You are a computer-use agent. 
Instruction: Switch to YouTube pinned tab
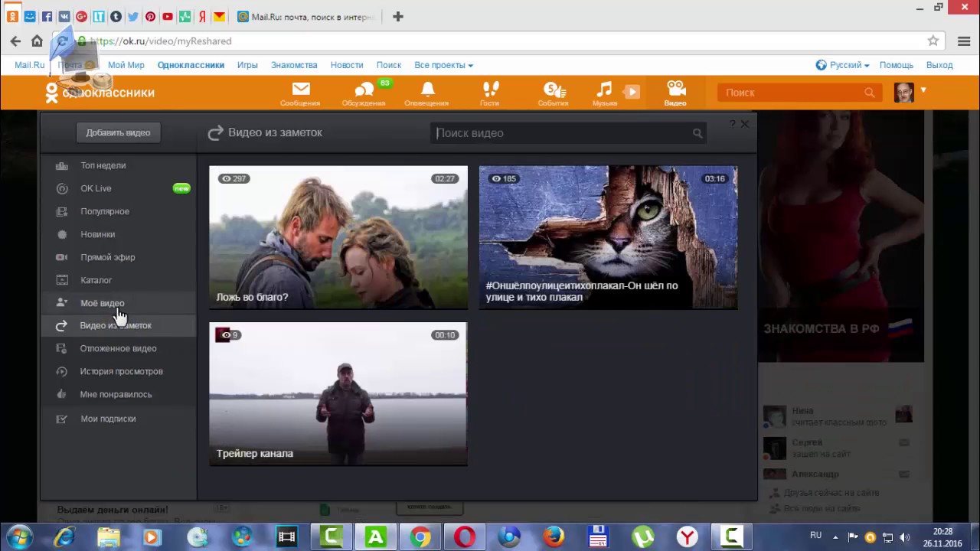pyautogui.click(x=168, y=16)
